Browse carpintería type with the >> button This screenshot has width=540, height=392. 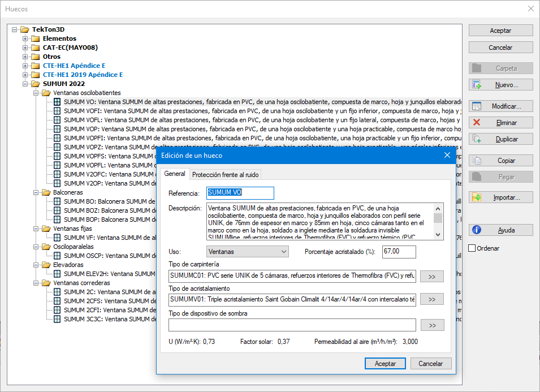click(432, 277)
